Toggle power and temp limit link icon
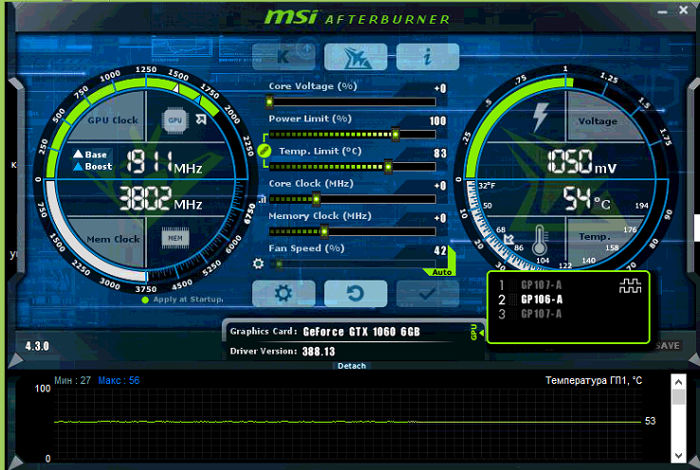Screen dimensions: 700x470 pos(264,150)
